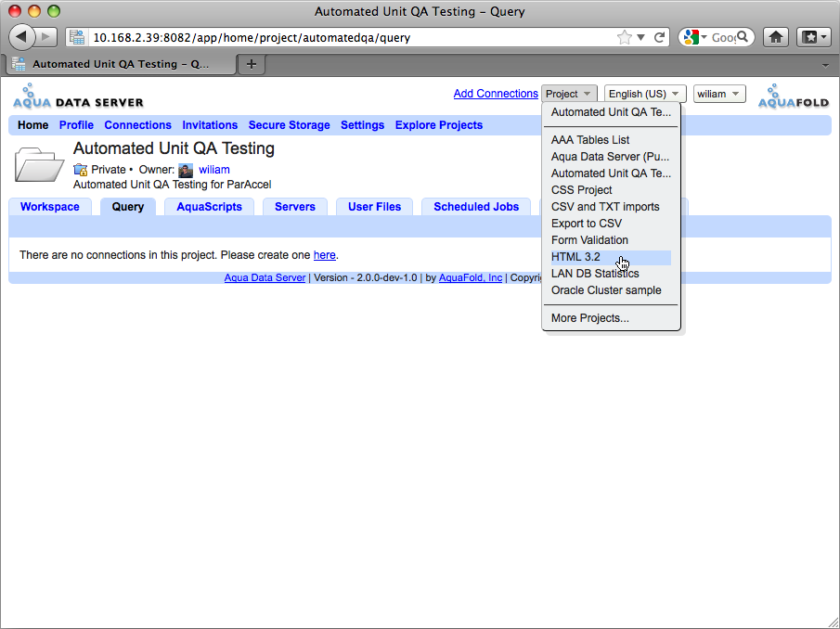Click Aqua Data Server footer link

(x=265, y=277)
